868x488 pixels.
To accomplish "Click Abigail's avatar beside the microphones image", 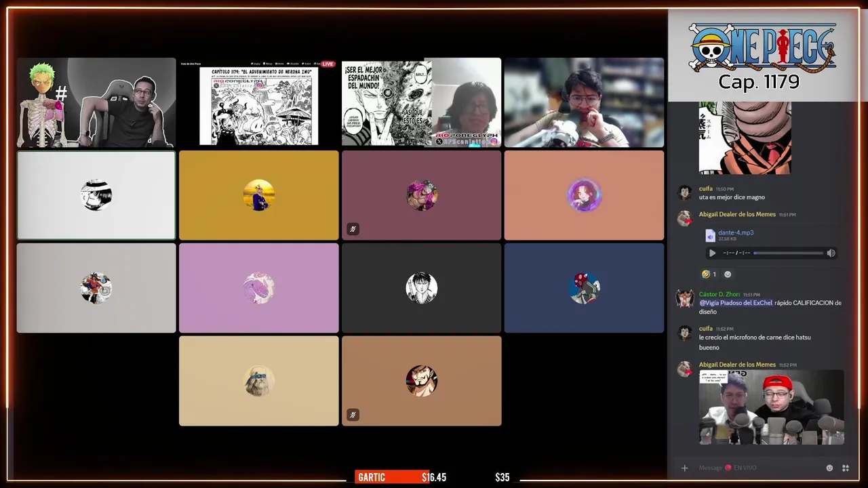I will click(x=685, y=369).
